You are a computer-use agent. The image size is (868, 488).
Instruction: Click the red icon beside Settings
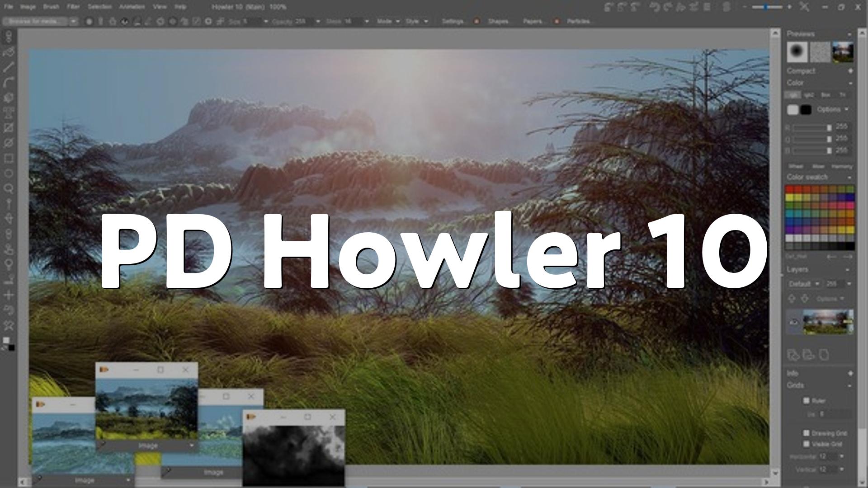[476, 21]
